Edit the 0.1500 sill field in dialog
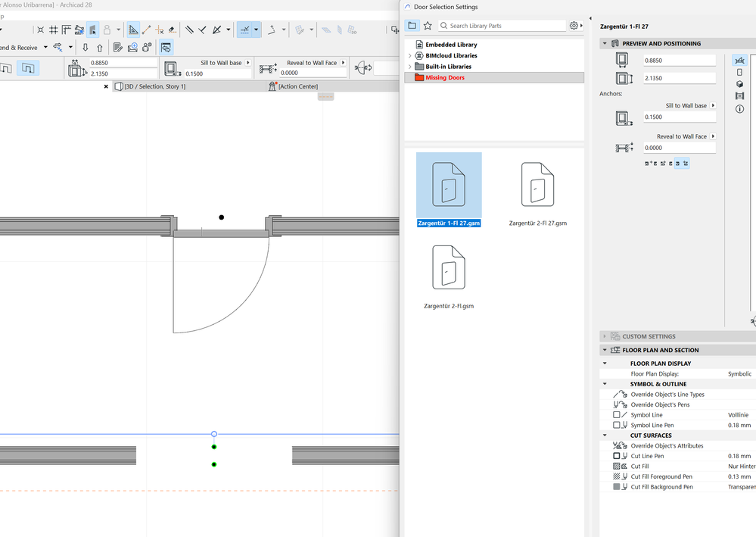Image resolution: width=756 pixels, height=537 pixels. pos(680,117)
